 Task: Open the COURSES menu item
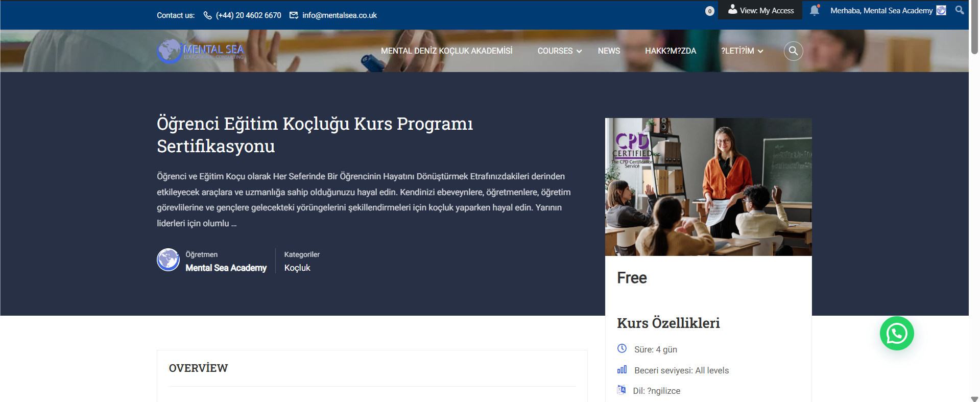(555, 51)
